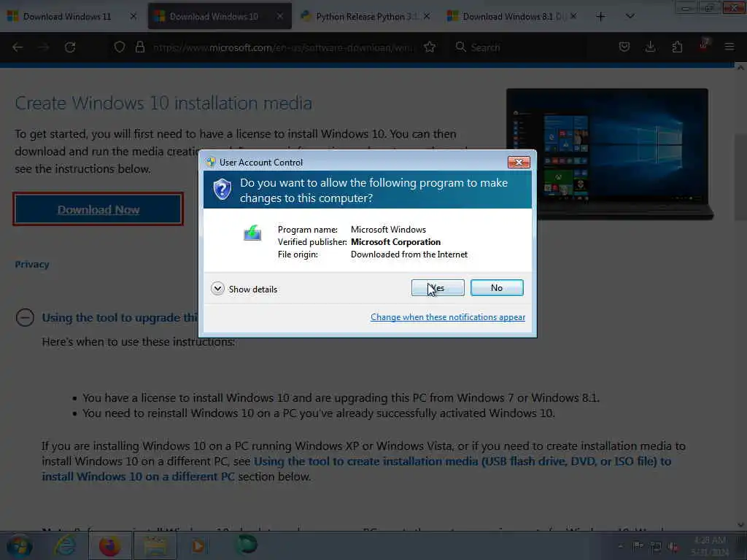Open the Firefox hamburger menu
The height and width of the screenshot is (560, 747).
tap(729, 47)
